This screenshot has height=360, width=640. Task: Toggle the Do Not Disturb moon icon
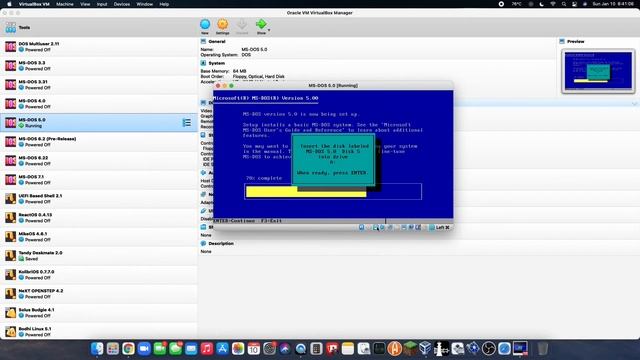pos(542,4)
